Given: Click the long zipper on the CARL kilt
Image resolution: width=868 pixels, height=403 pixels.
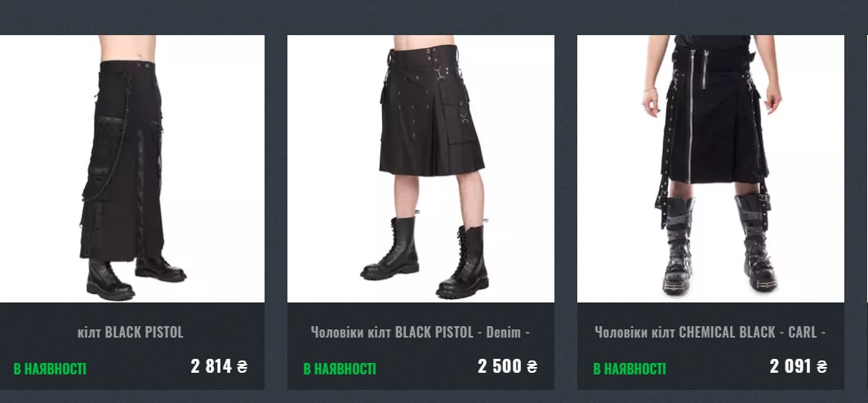Looking at the screenshot, I should click(x=692, y=115).
